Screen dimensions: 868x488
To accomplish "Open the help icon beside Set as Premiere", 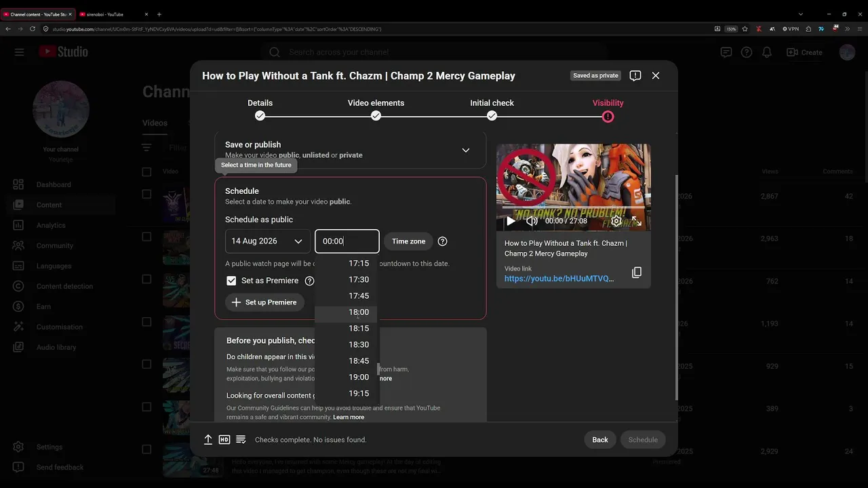I will tap(310, 281).
